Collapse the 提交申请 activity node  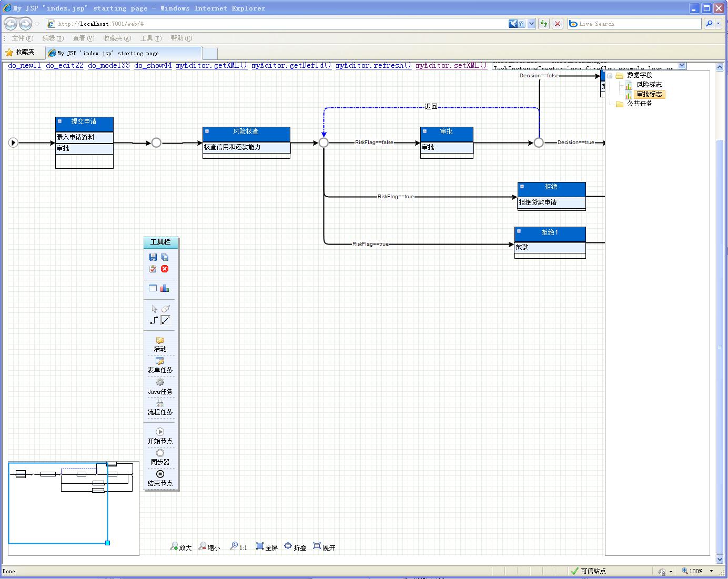(x=59, y=121)
